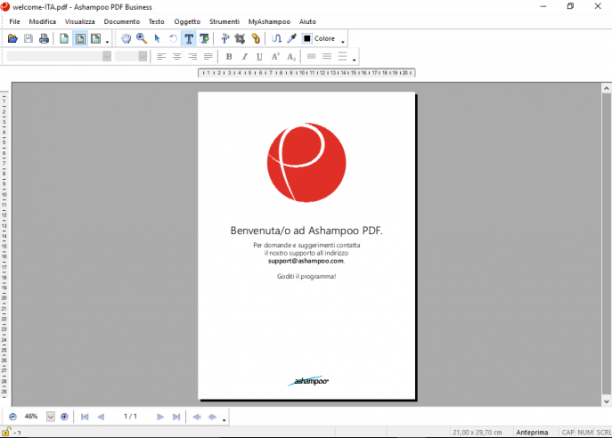Toggle Italic formatting
The height and width of the screenshot is (438, 612).
[244, 57]
